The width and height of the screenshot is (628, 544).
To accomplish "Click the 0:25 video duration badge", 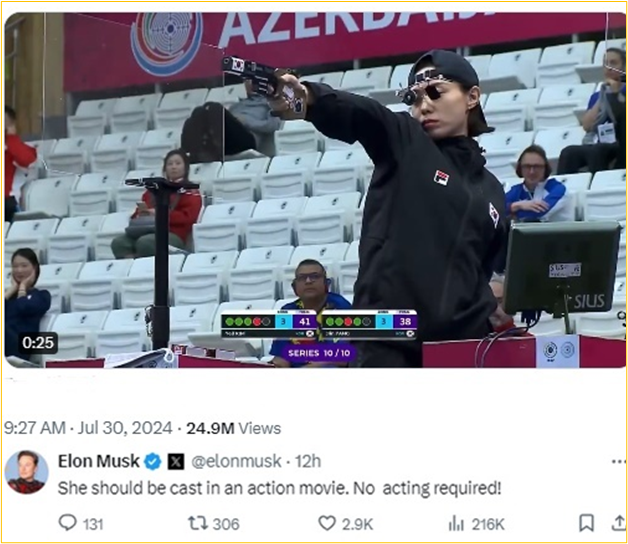I will tap(38, 343).
